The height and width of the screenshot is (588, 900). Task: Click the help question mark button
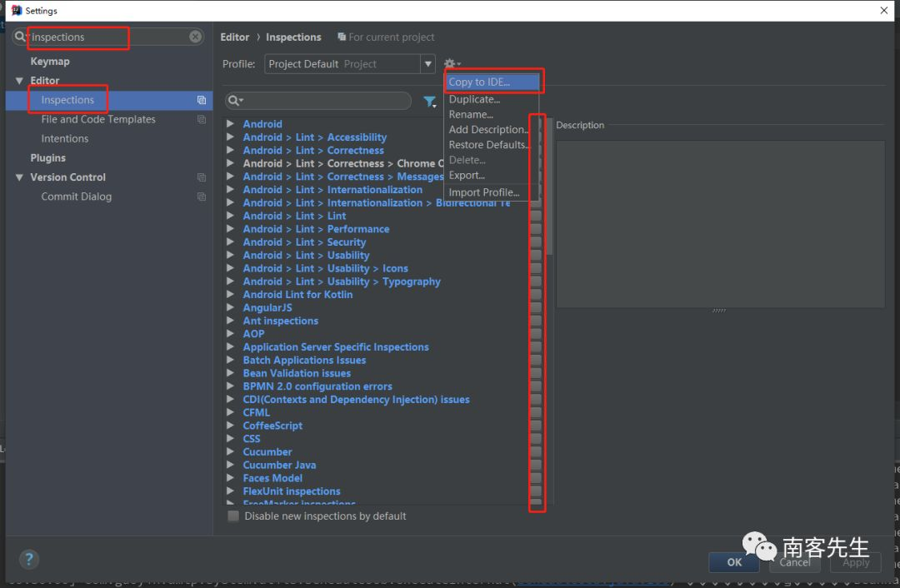pyautogui.click(x=28, y=559)
